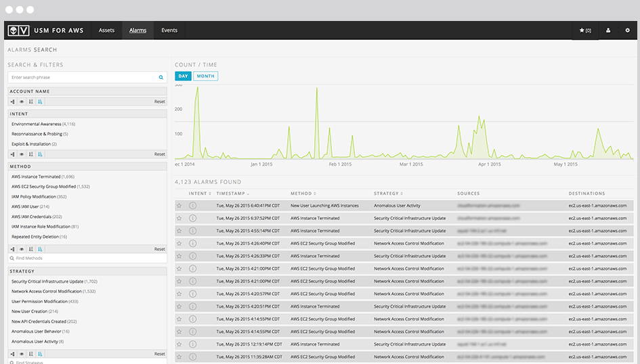This screenshot has width=640, height=364.
Task: Star the 6:40:41PM New User Launching alarm
Action: click(179, 206)
